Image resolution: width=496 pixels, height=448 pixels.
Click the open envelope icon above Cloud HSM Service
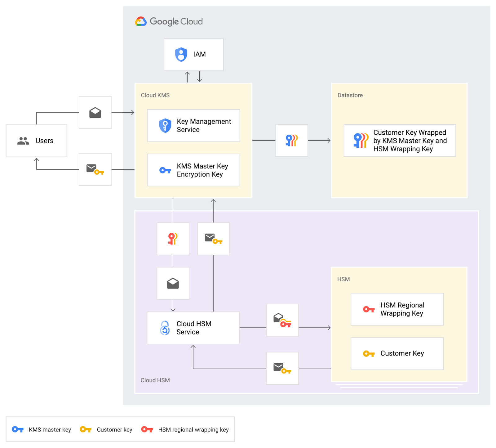click(173, 283)
